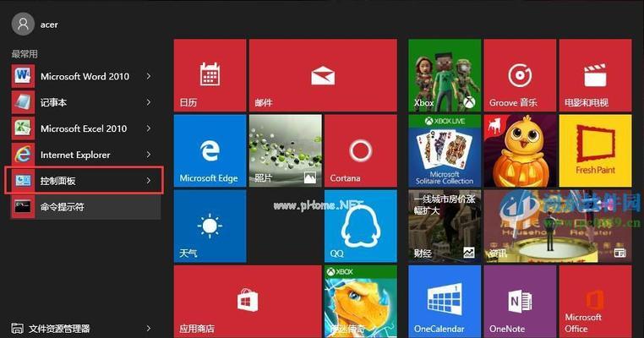
Task: Click the Command Prompt (命令提示符) icon
Action: pos(23,207)
